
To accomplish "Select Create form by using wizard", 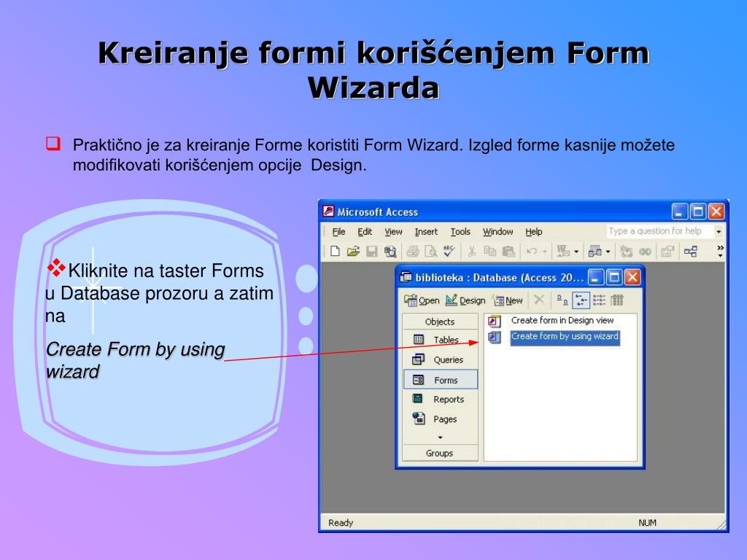I will (x=565, y=337).
